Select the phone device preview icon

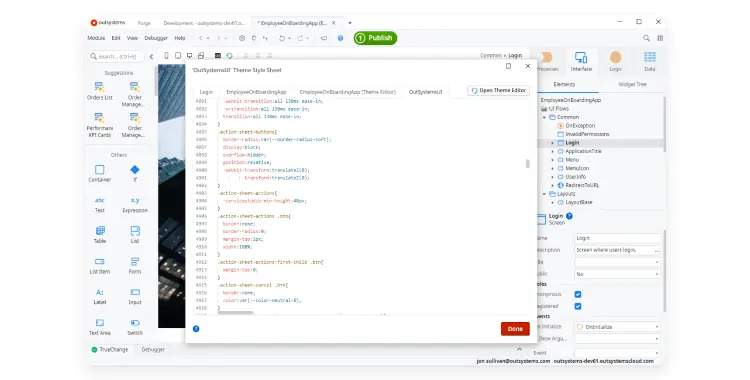coord(166,56)
